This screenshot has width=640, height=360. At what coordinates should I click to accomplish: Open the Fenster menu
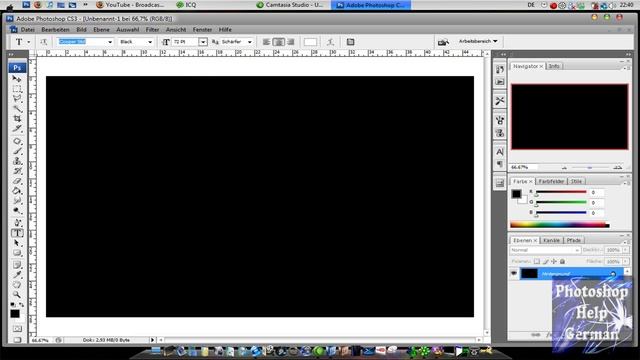coord(202,30)
